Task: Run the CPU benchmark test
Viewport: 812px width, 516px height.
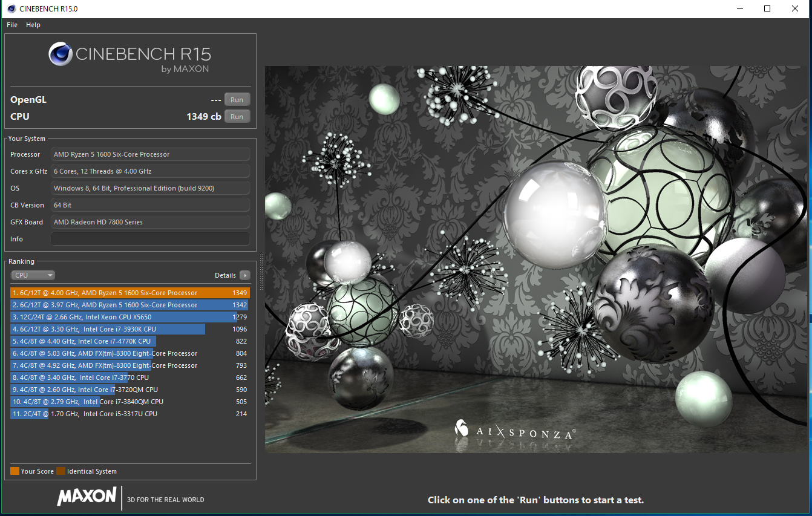Action: click(x=237, y=117)
